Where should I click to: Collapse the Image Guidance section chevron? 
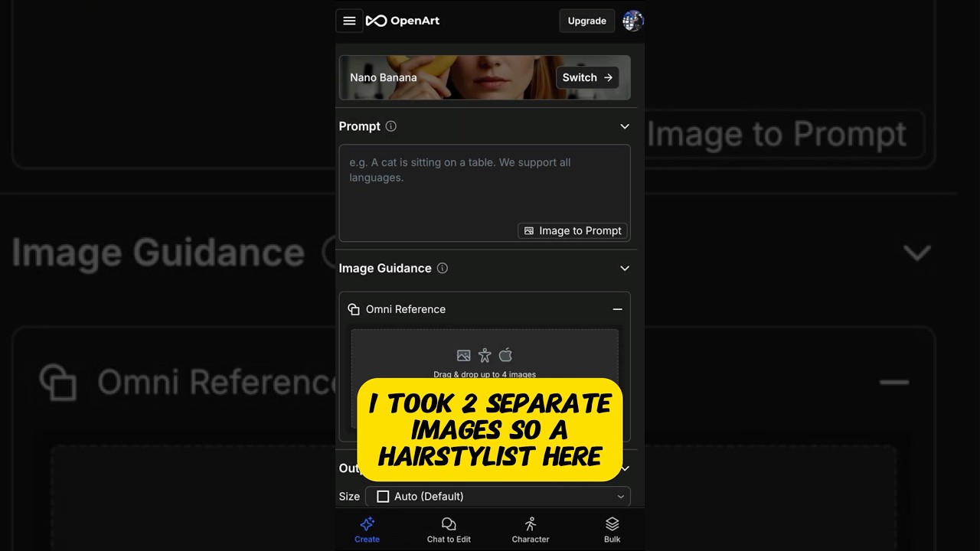click(625, 268)
